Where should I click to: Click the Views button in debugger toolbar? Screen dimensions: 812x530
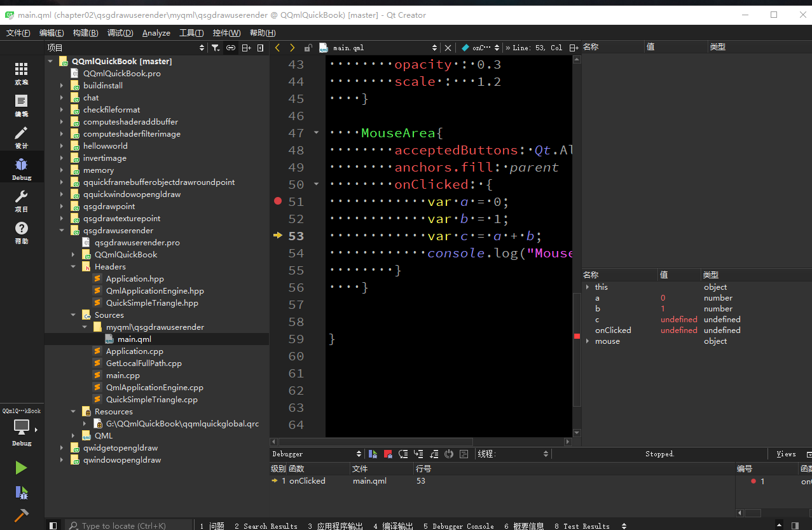coord(786,454)
